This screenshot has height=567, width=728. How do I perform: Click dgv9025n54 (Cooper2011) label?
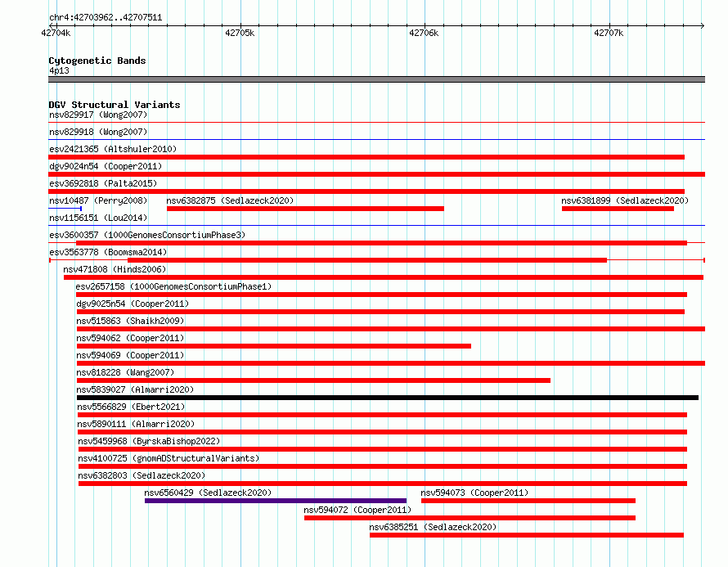(133, 304)
